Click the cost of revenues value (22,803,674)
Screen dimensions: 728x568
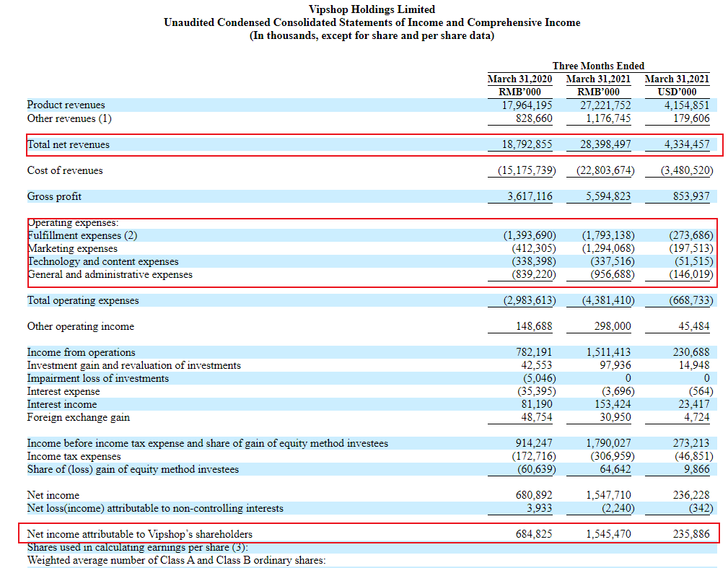pos(605,170)
